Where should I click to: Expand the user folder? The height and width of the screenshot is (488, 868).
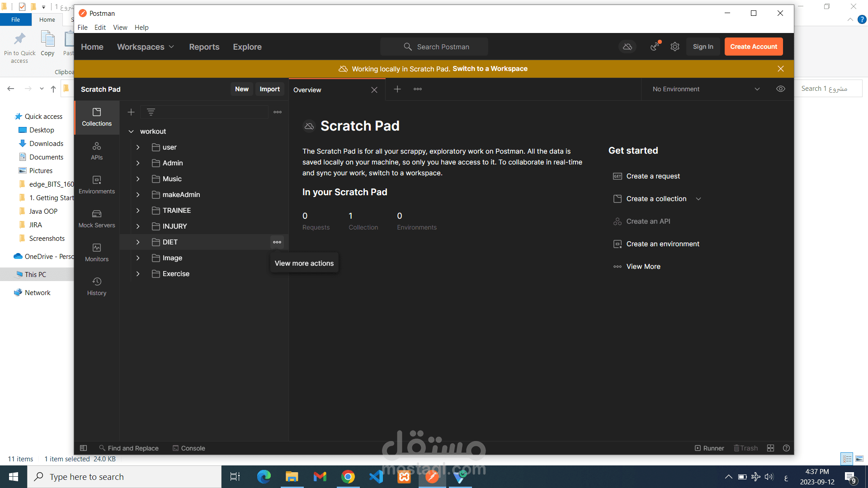(x=138, y=147)
